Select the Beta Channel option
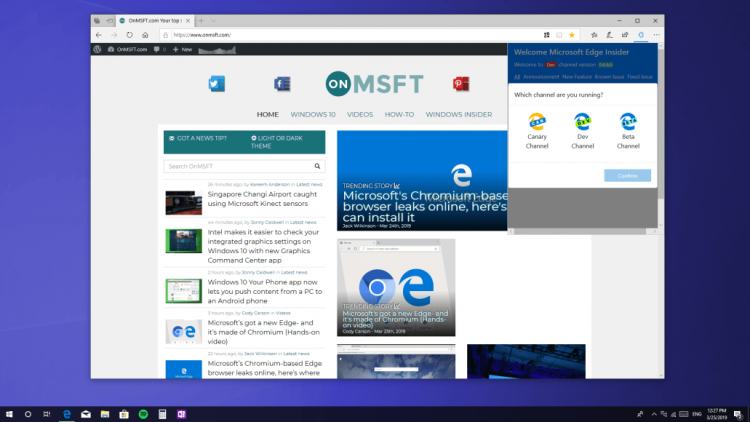750x422 pixels. coord(628,131)
